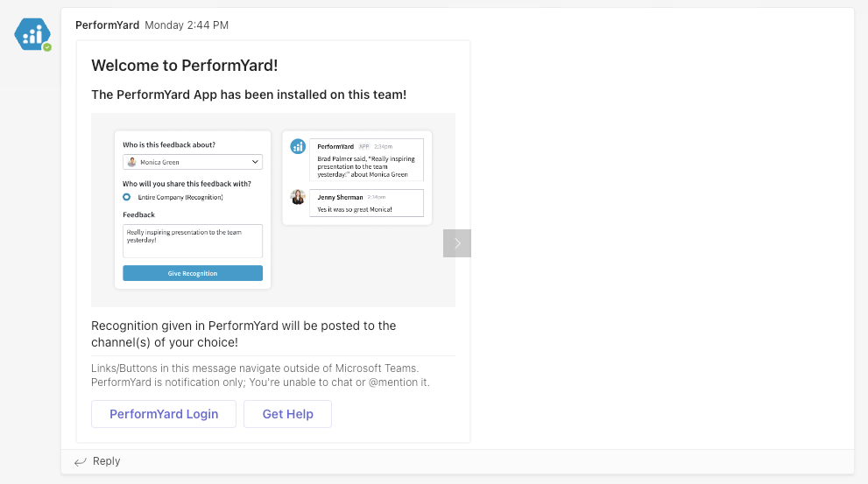868x484 pixels.
Task: Click the green verified status badge
Action: [x=47, y=47]
